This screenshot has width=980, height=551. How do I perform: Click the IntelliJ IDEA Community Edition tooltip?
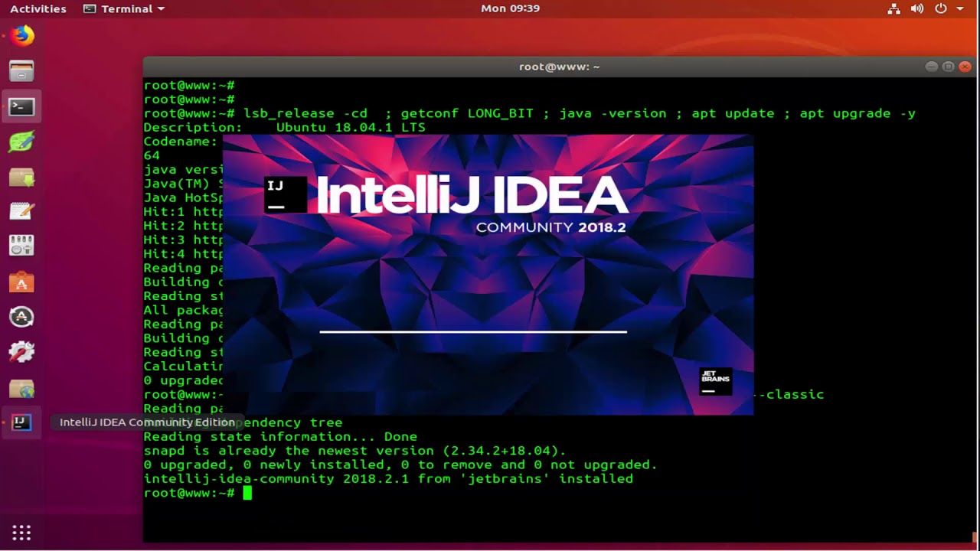tap(147, 422)
